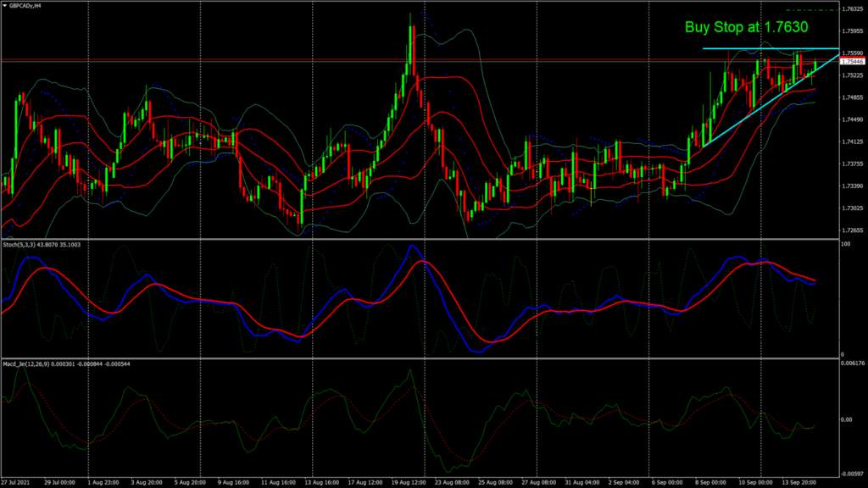Click the 27 Aug 08:00 date label
Image resolution: width=868 pixels, height=488 pixels.
pos(539,482)
